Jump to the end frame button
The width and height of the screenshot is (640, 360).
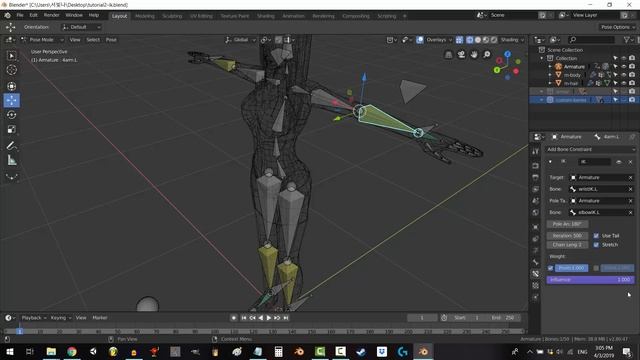pyautogui.click(x=286, y=318)
